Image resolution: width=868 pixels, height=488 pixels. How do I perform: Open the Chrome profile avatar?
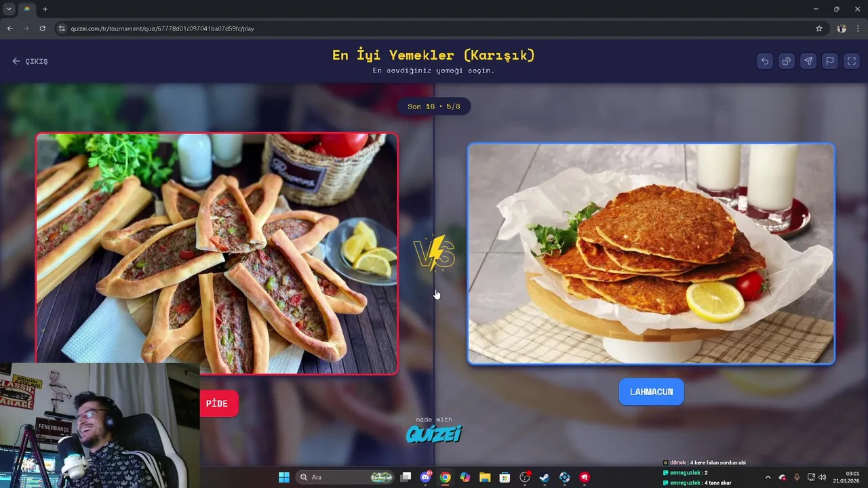coord(842,28)
